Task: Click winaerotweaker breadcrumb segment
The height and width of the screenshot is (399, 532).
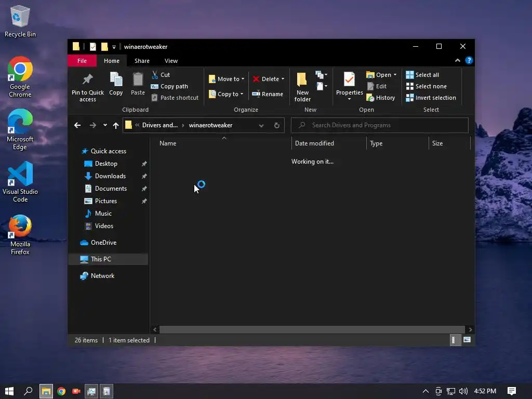Action: [210, 125]
